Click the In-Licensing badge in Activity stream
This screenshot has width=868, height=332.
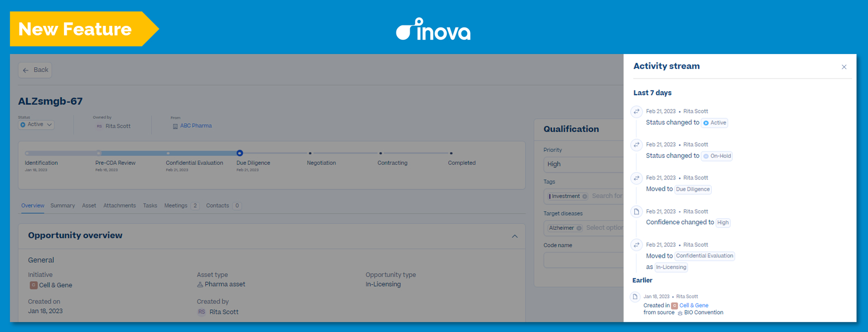[x=671, y=267]
